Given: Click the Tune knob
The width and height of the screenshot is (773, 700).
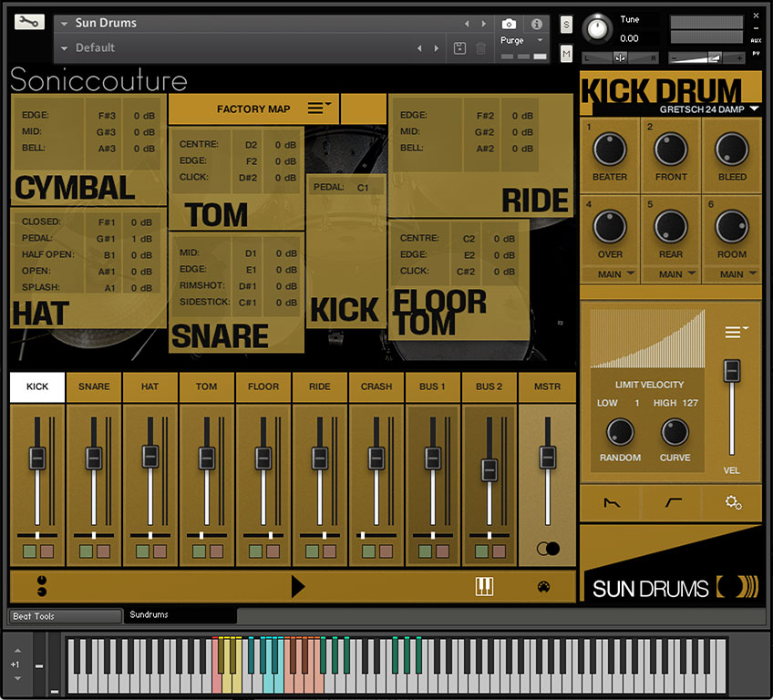Looking at the screenshot, I should click(597, 28).
